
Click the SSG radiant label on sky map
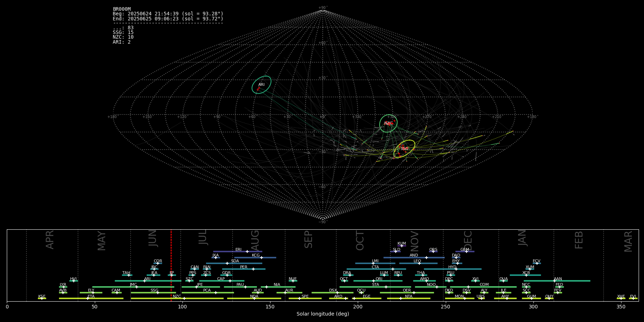coord(405,149)
